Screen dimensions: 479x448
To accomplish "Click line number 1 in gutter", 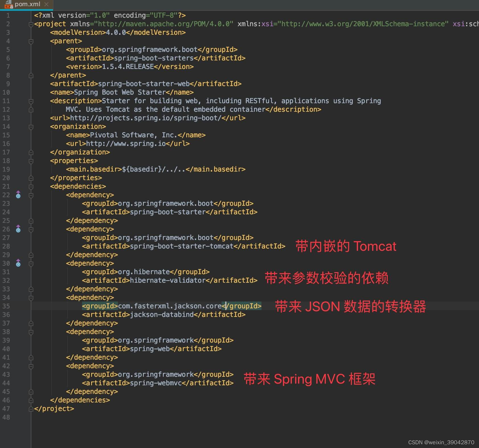I will (8, 15).
